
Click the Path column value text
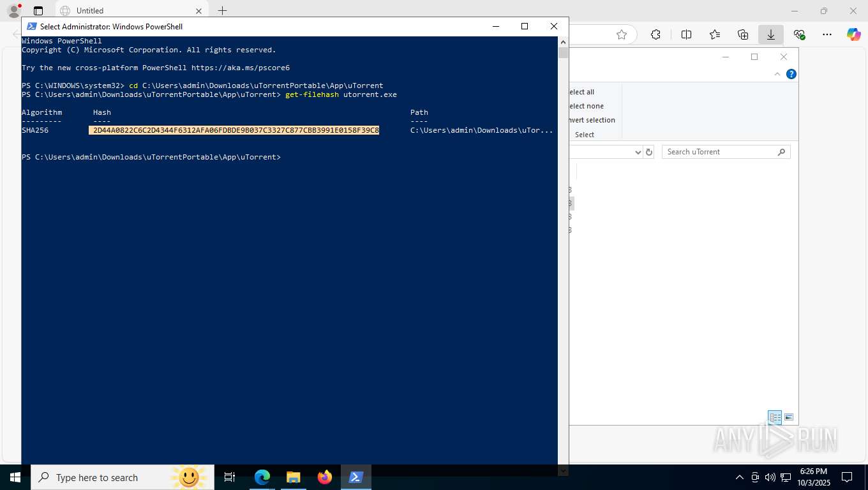pos(481,130)
